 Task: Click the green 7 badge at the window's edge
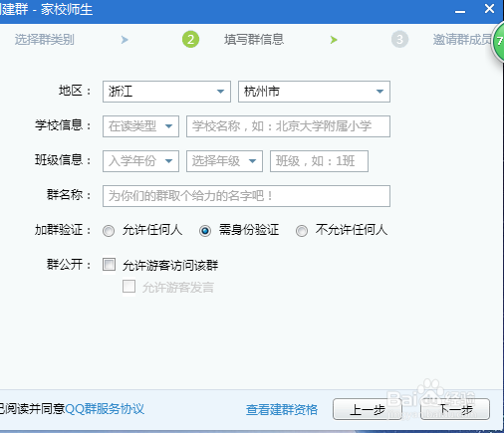(498, 42)
